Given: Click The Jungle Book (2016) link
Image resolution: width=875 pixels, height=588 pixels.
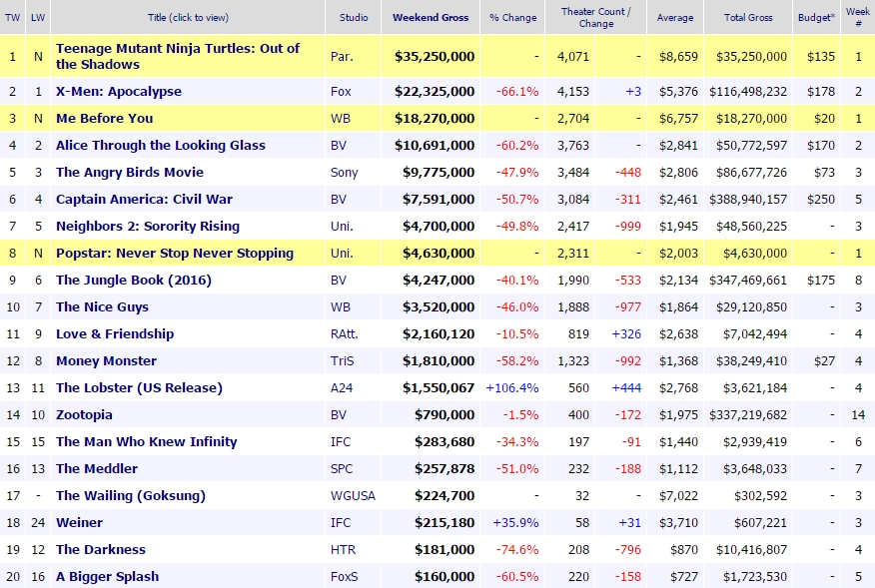Looking at the screenshot, I should pyautogui.click(x=134, y=281).
